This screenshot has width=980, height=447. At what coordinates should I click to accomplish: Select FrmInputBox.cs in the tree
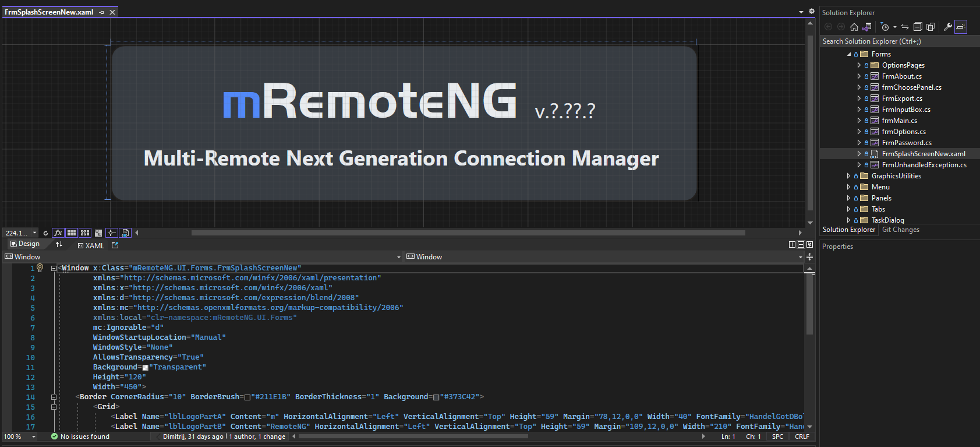tap(906, 110)
